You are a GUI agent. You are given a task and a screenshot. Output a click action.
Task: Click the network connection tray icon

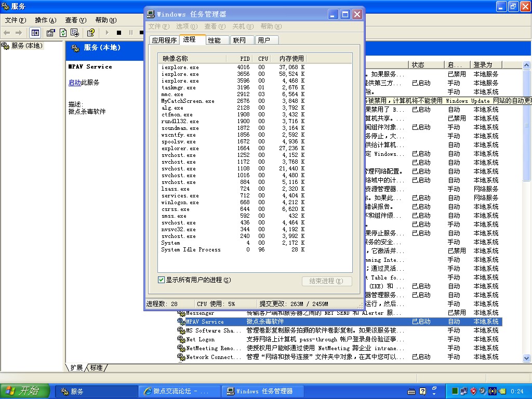click(464, 392)
